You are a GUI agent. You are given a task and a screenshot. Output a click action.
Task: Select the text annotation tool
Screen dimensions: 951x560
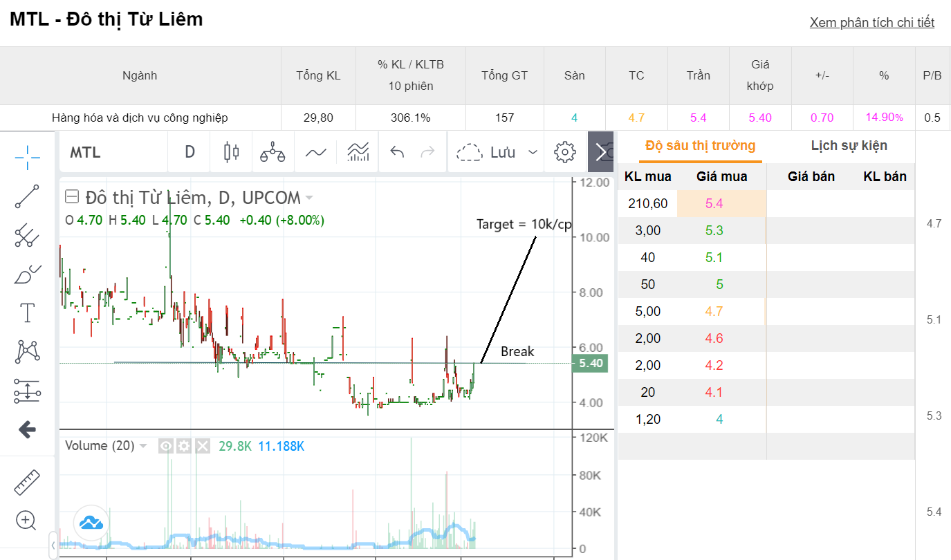pos(27,313)
